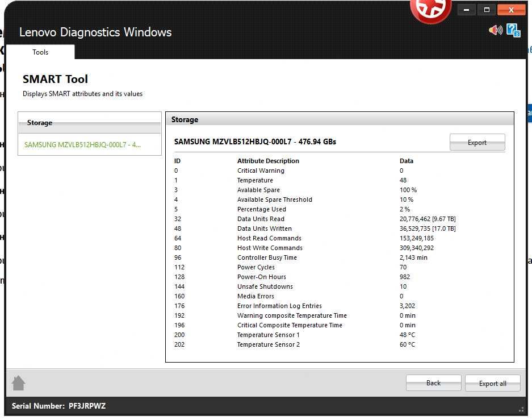Toggle the speaker sound icon
Image resolution: width=532 pixels, height=420 pixels.
[x=495, y=30]
